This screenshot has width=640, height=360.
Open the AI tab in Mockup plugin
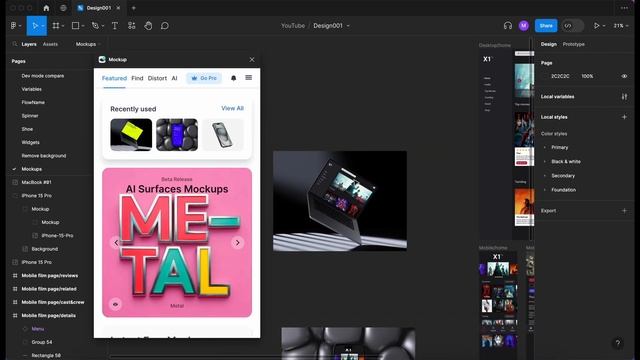pyautogui.click(x=174, y=78)
